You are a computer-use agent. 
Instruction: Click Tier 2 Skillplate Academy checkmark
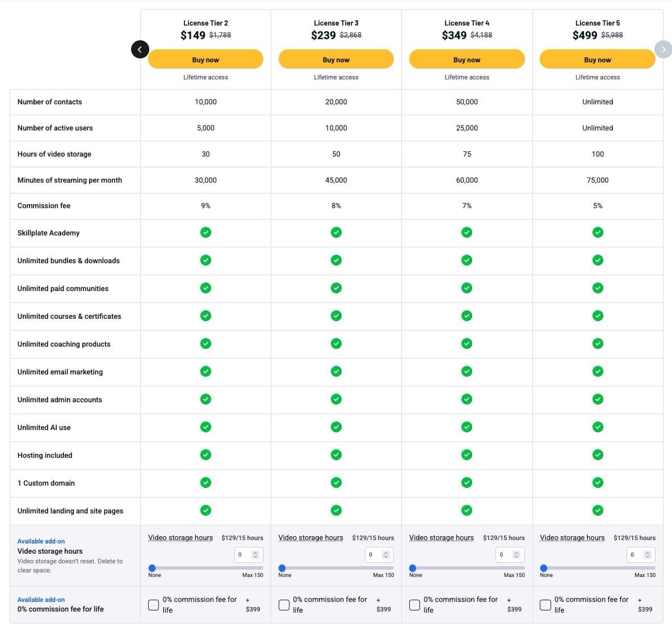pyautogui.click(x=205, y=233)
